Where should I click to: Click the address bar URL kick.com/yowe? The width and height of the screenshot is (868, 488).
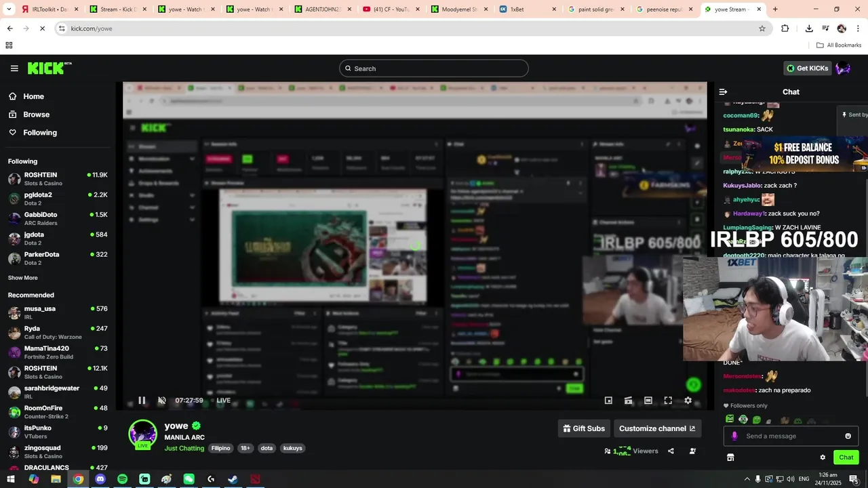92,28
